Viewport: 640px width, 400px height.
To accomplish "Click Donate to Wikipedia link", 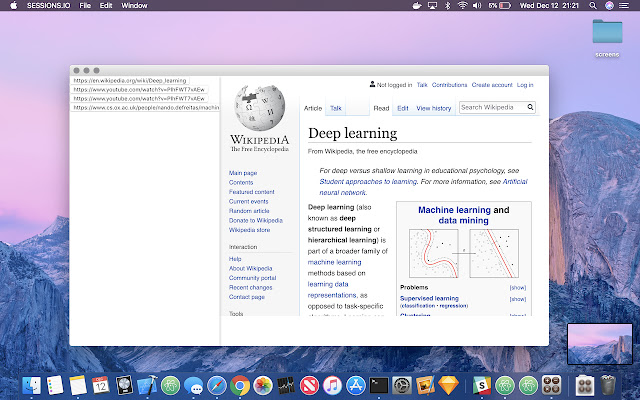I will (256, 220).
